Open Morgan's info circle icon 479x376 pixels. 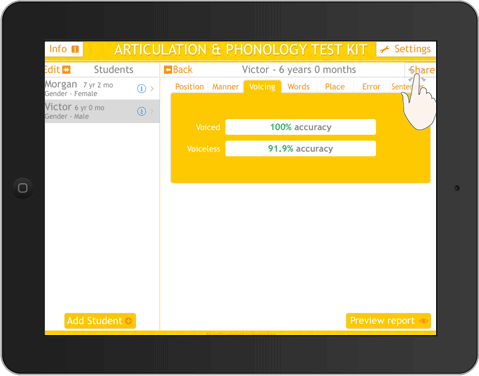point(141,89)
